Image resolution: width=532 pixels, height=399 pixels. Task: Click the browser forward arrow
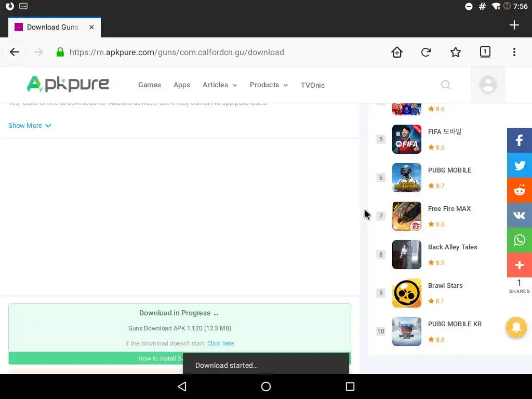point(38,52)
